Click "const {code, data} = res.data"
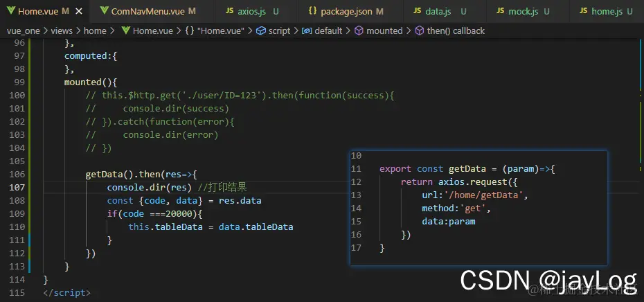644x302 pixels. (184, 200)
